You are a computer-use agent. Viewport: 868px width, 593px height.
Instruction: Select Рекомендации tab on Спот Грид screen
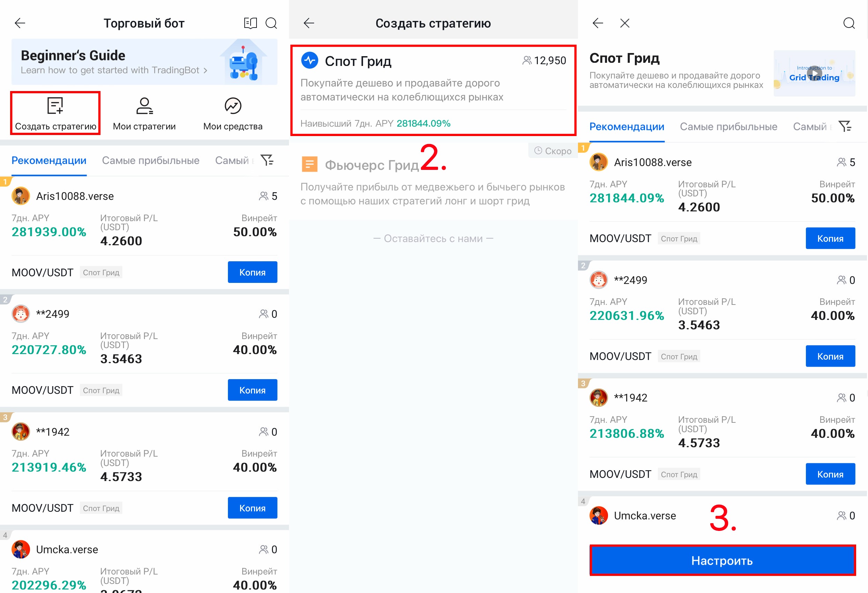point(626,127)
